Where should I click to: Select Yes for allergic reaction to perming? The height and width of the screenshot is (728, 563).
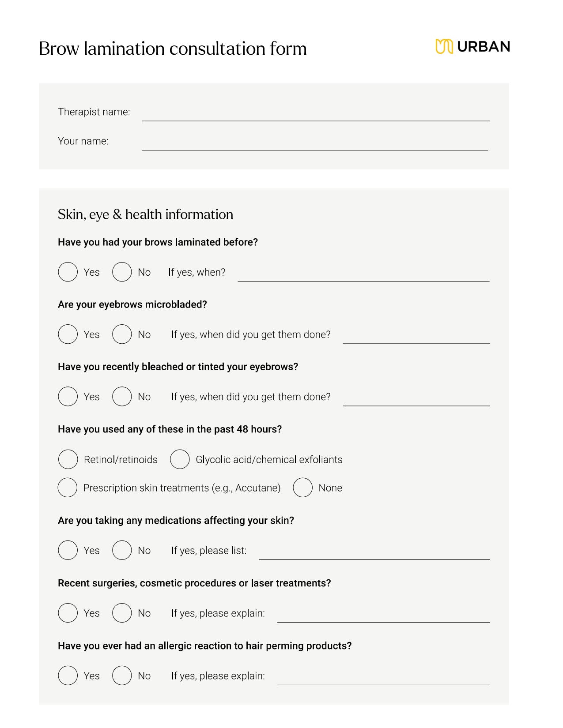68,675
